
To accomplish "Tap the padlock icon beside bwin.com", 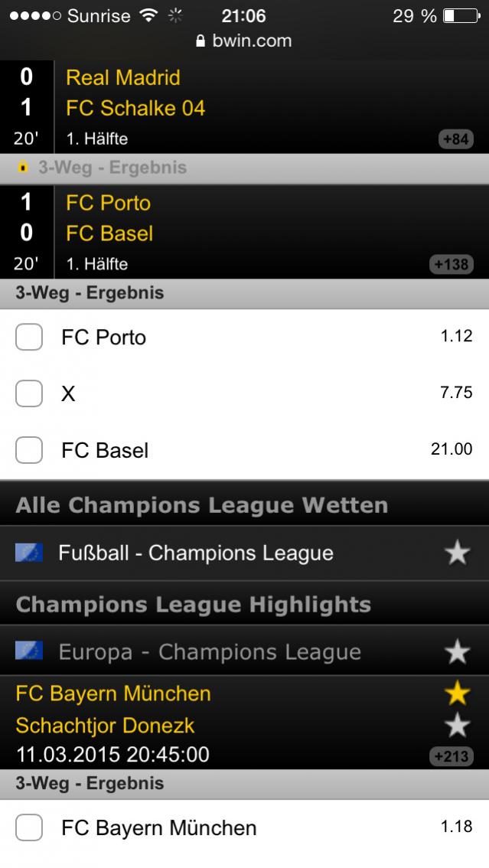I will click(201, 41).
